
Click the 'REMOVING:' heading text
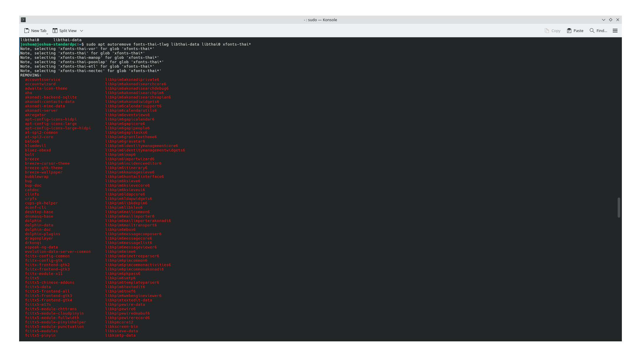coord(31,75)
